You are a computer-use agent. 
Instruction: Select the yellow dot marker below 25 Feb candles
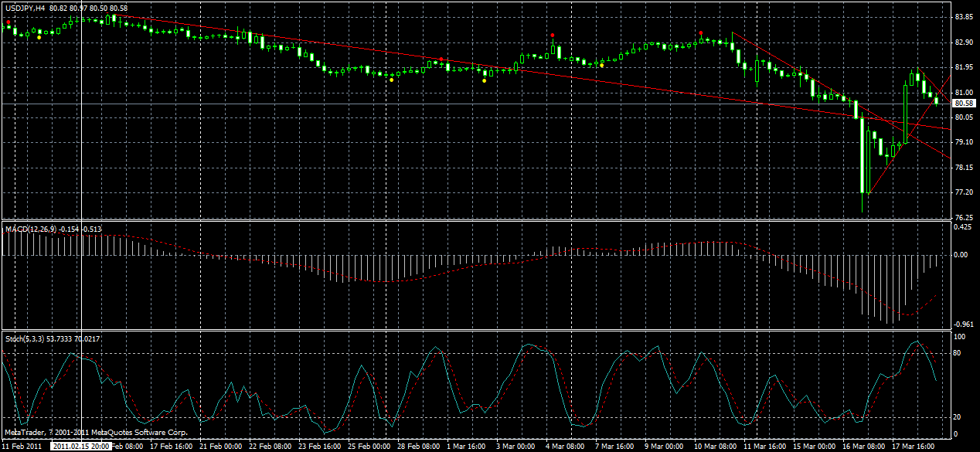[x=391, y=80]
